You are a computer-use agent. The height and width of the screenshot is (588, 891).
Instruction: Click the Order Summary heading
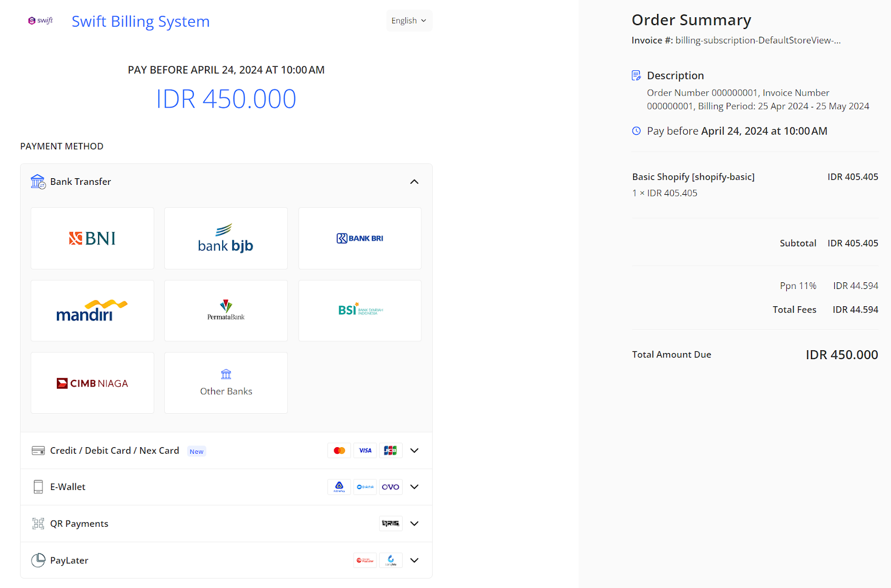click(692, 20)
